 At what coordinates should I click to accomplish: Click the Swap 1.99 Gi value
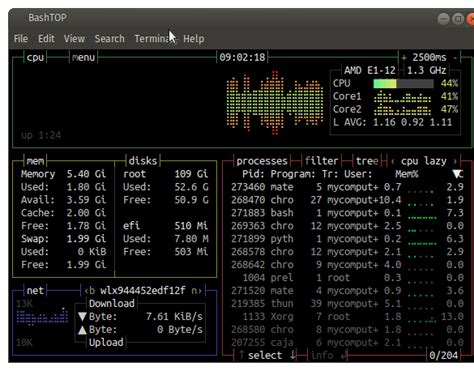pyautogui.click(x=86, y=239)
